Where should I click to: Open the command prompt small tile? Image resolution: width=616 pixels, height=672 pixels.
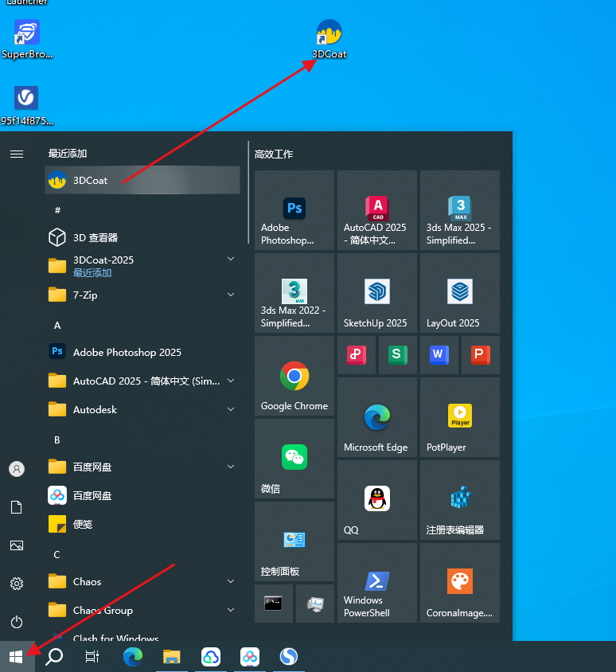(x=273, y=604)
